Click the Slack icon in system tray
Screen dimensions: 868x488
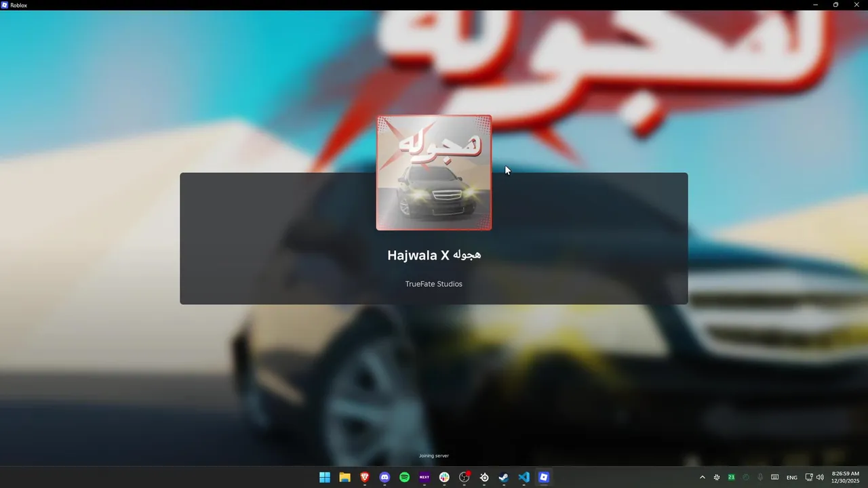pos(717,477)
